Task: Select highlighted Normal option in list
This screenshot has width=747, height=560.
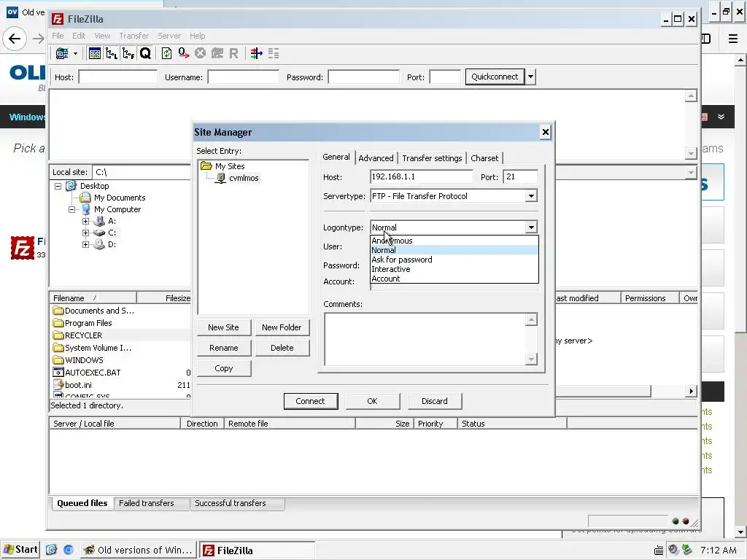Action: click(454, 250)
